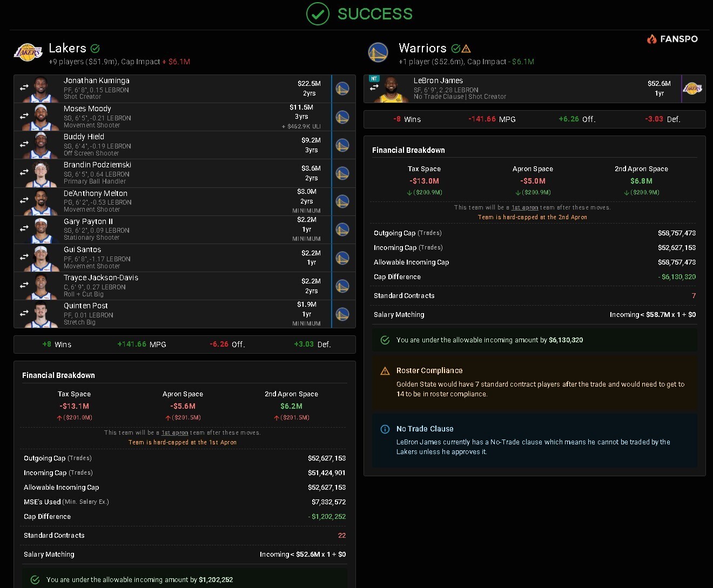
Task: Click Buddy Hield's headshot photo
Action: 42,145
